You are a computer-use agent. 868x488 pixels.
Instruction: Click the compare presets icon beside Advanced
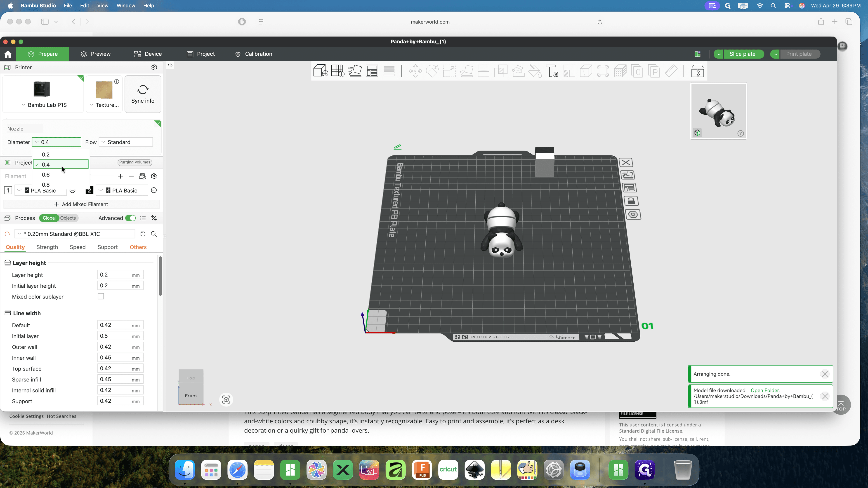click(x=154, y=218)
